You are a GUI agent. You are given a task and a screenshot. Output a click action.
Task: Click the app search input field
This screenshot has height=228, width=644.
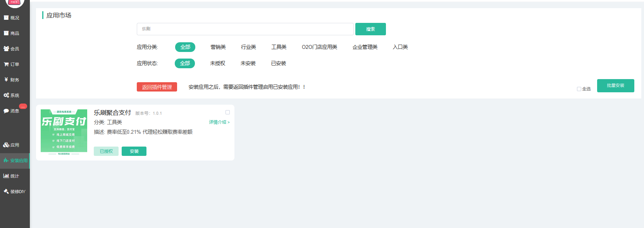point(245,29)
